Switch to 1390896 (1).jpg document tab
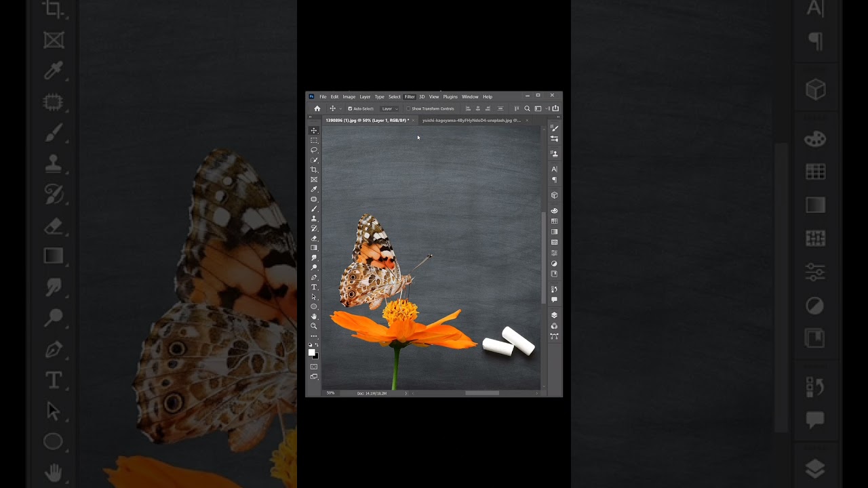 (368, 120)
